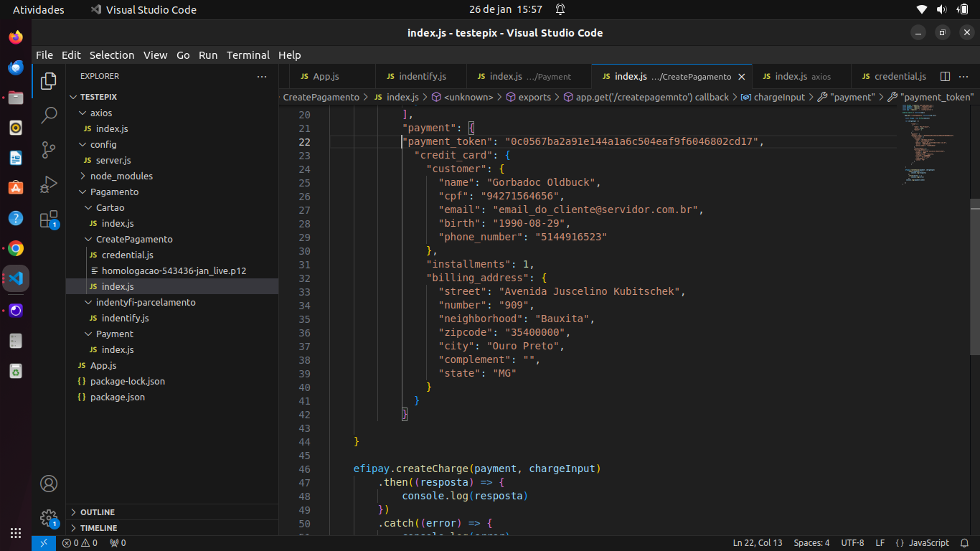This screenshot has height=551, width=980.
Task: Collapse the indentyfi-parcelamento folder
Action: pyautogui.click(x=172, y=302)
